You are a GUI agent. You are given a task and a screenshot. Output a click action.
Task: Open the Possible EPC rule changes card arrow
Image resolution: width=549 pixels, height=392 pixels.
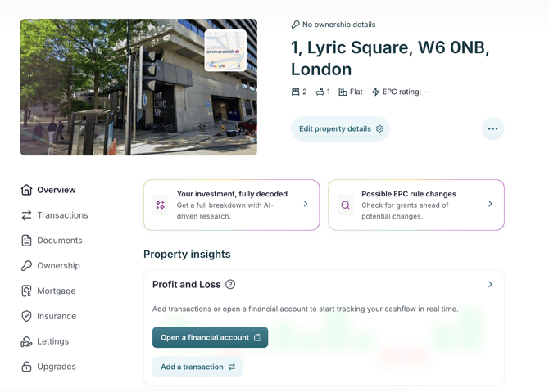[490, 204]
